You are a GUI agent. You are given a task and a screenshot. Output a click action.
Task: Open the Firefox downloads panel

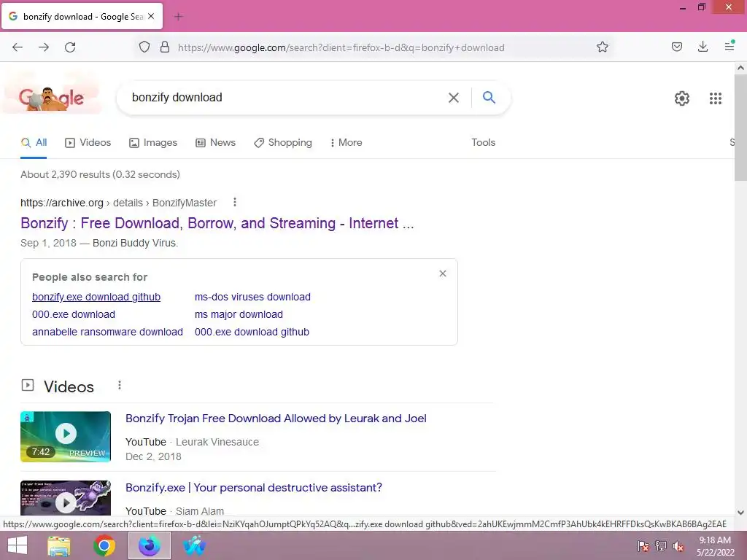[x=703, y=47]
